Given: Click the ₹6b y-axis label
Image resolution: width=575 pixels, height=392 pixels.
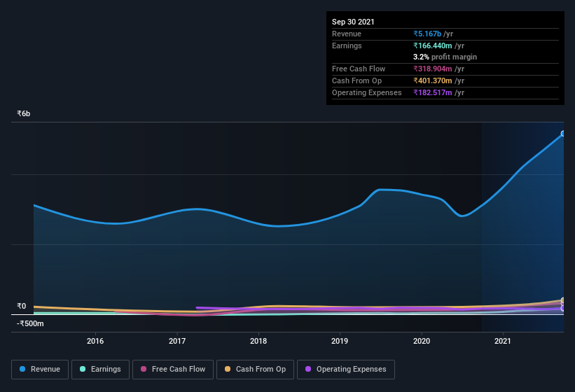Looking at the screenshot, I should coord(24,113).
